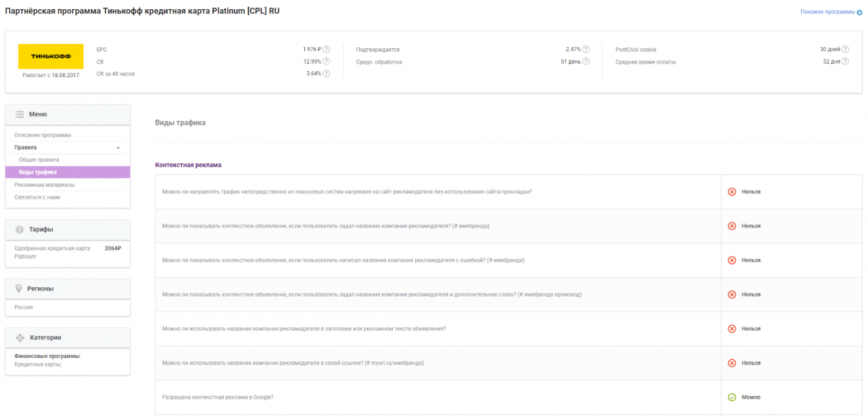Select Виды трафика in the sidebar
Screen dimensions: 868x416
(67, 172)
